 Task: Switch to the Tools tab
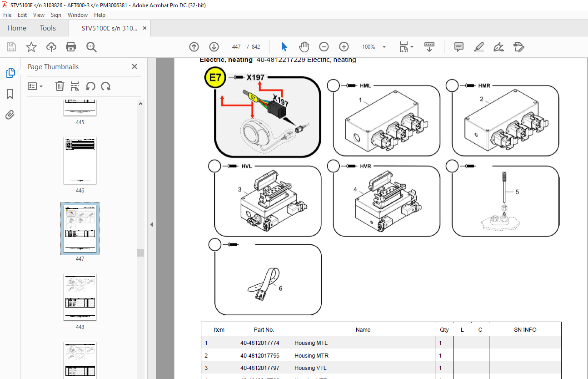click(48, 28)
